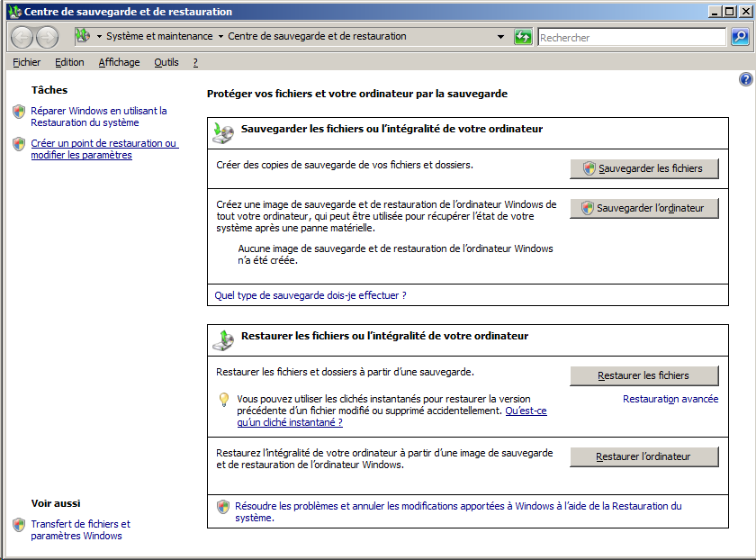The image size is (756, 560).
Task: Click the Forward navigation arrow button
Action: pyautogui.click(x=47, y=37)
